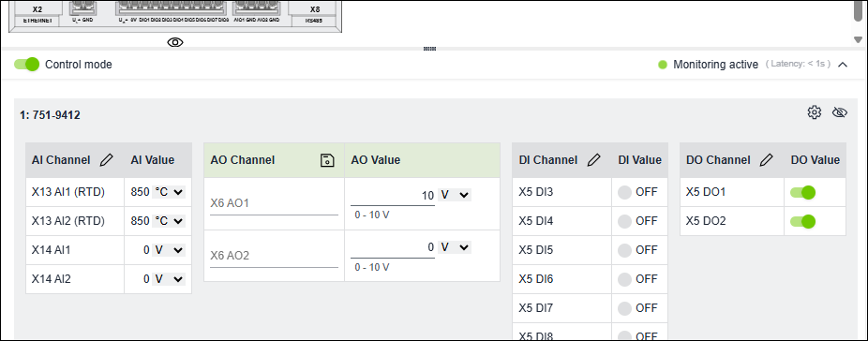Click the X5 DI6 channel label
Viewport: 868px width, 341px height.
click(536, 279)
